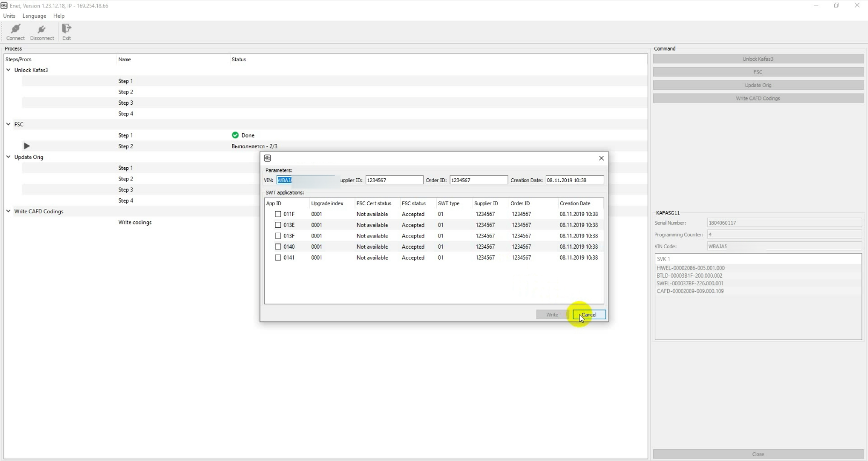Close the parameters dialog with X
Image resolution: width=868 pixels, height=461 pixels.
[x=602, y=158]
